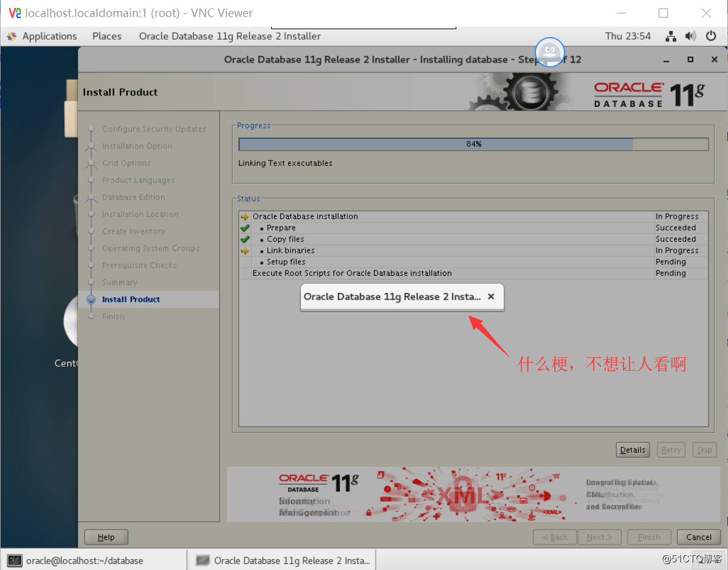Maximize the VNC Viewer window
728x570 pixels.
click(663, 13)
